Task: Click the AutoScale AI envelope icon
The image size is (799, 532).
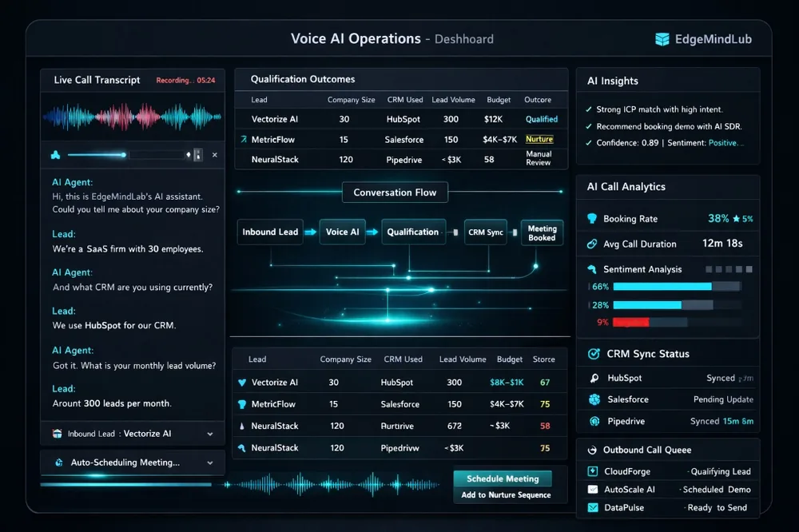Action: tap(593, 489)
